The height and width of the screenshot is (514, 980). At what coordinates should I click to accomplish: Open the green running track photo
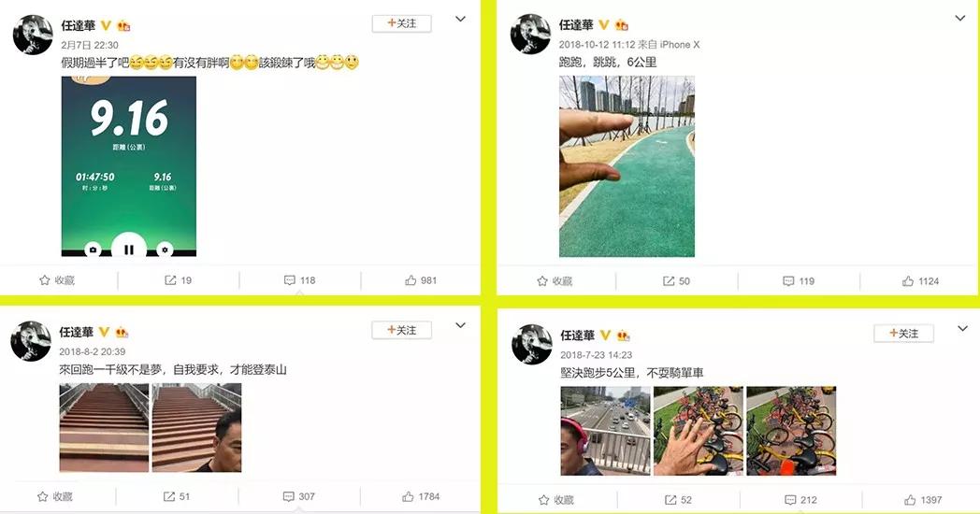[x=627, y=166]
